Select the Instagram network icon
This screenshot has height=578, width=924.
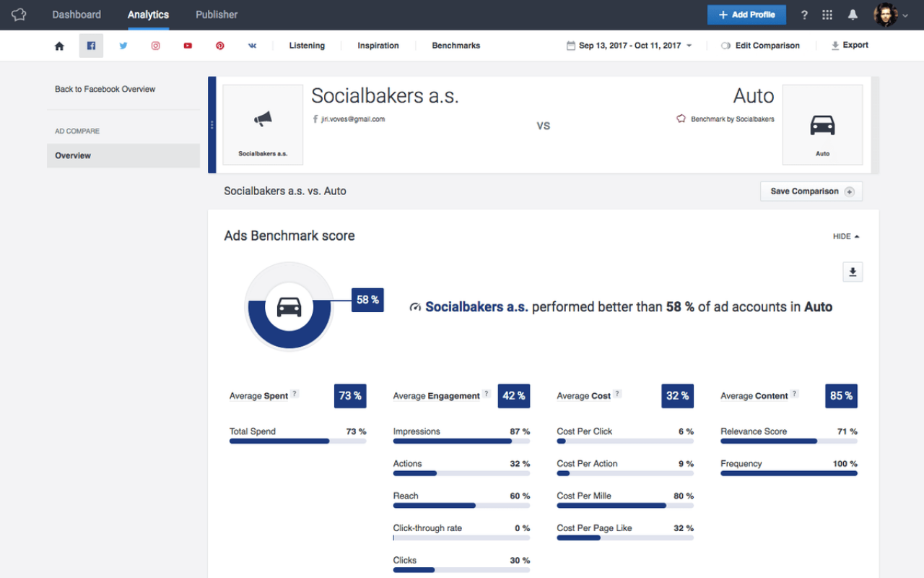(x=155, y=46)
